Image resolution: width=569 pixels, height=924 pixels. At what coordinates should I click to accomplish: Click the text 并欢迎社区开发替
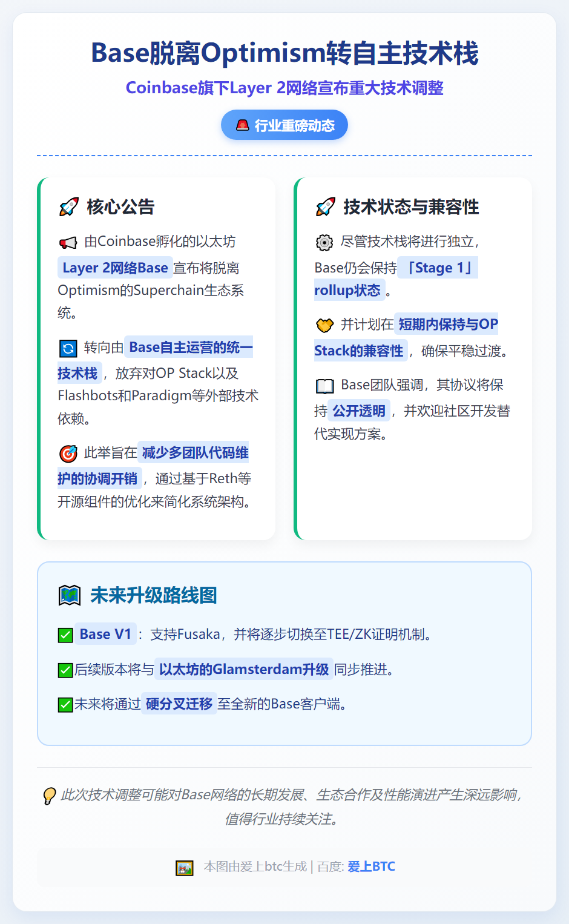[457, 411]
